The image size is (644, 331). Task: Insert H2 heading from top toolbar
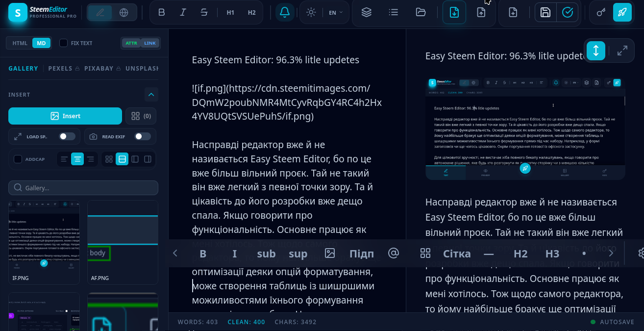(252, 13)
